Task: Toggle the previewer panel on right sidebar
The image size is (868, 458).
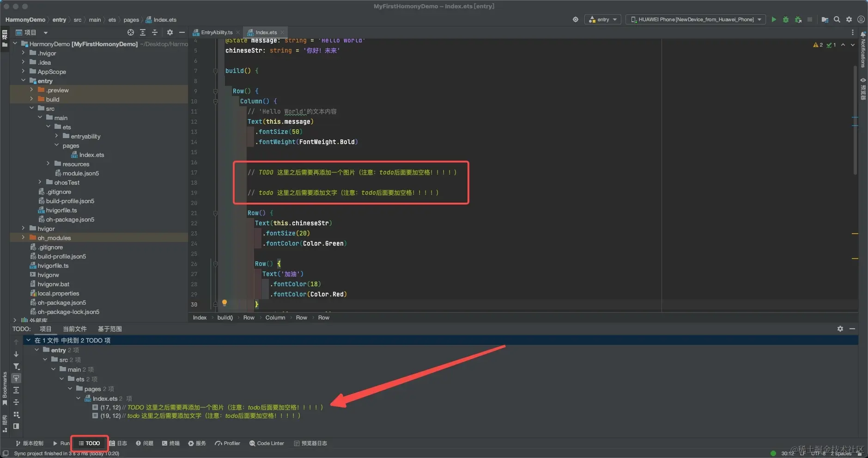Action: (863, 89)
